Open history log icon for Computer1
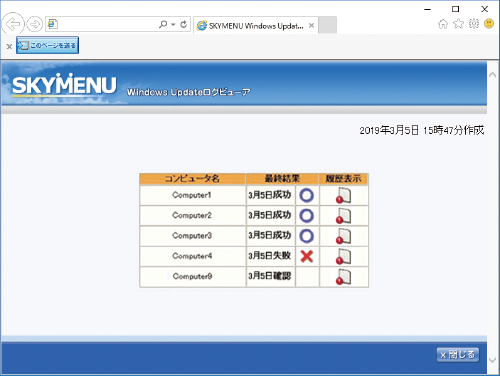This screenshot has width=500, height=376. [x=343, y=196]
